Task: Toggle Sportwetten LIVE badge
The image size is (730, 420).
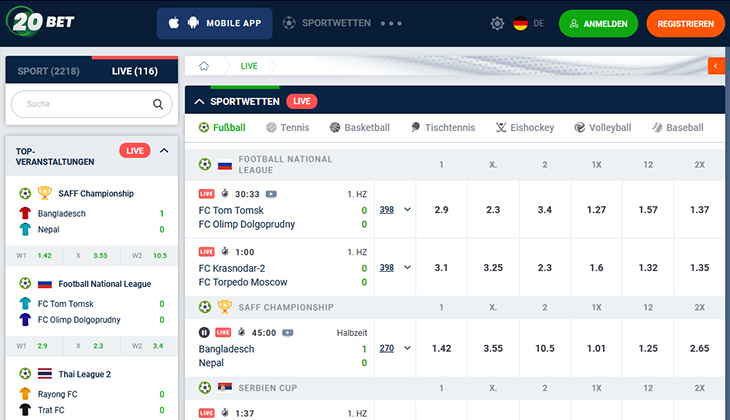Action: (302, 101)
